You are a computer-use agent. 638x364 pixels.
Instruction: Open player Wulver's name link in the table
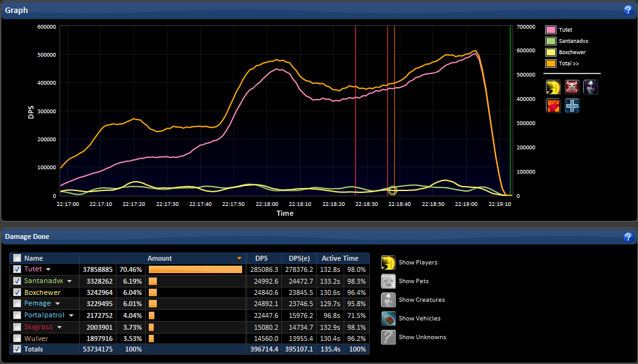click(36, 338)
